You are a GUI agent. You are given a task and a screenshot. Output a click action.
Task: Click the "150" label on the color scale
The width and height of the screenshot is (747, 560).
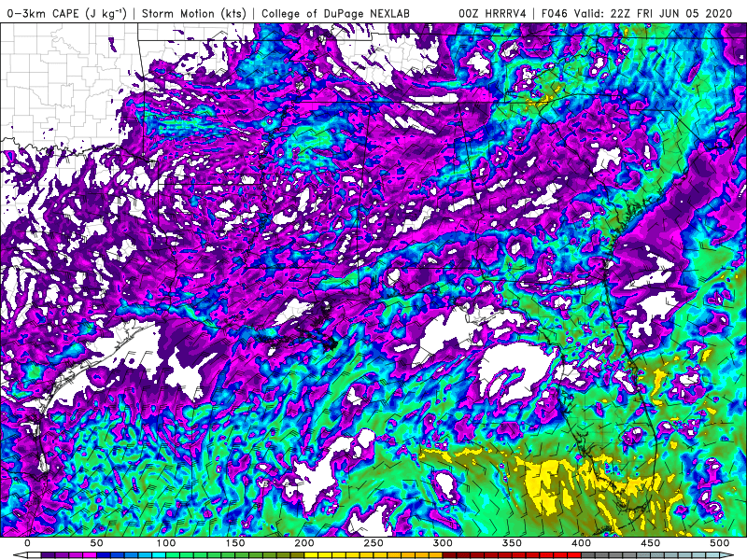click(235, 543)
